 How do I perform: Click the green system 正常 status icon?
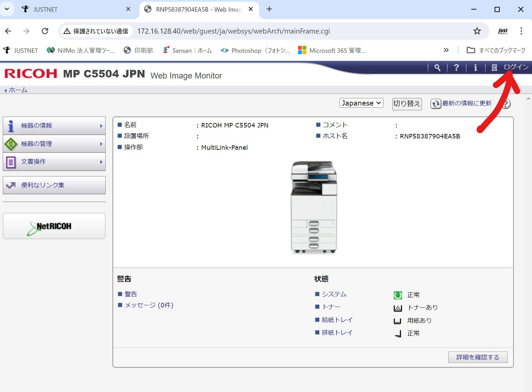click(398, 295)
